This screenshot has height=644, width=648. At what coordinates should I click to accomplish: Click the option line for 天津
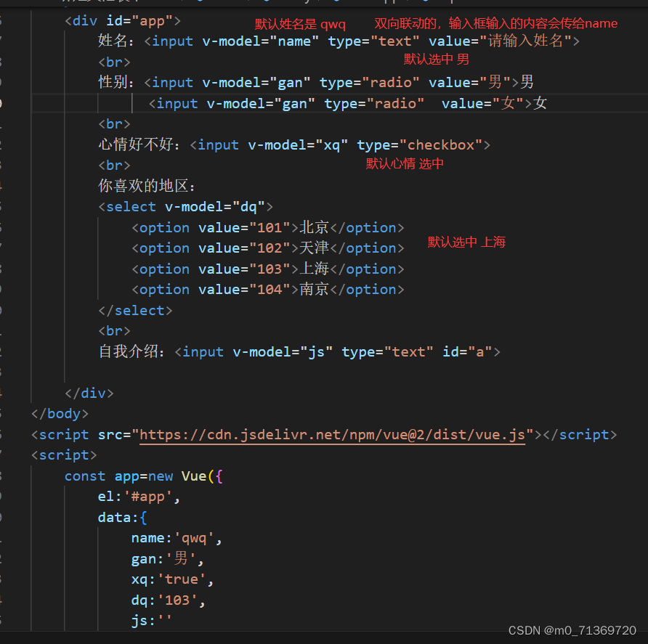tap(268, 248)
